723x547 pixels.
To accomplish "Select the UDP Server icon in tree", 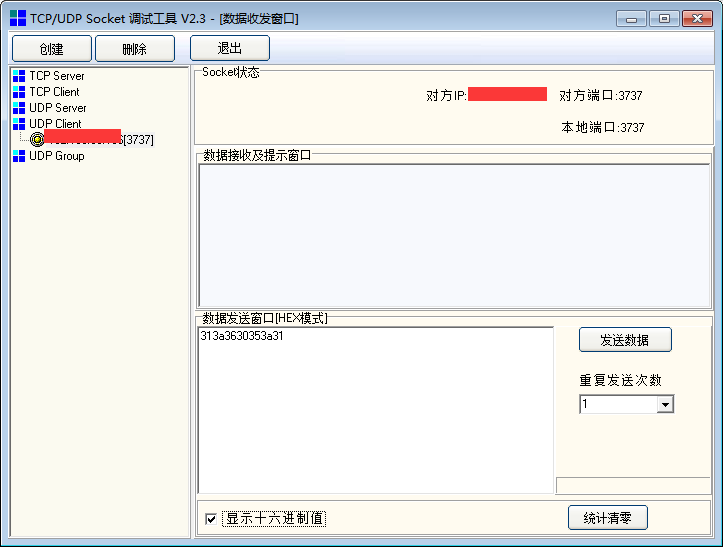I will point(19,108).
